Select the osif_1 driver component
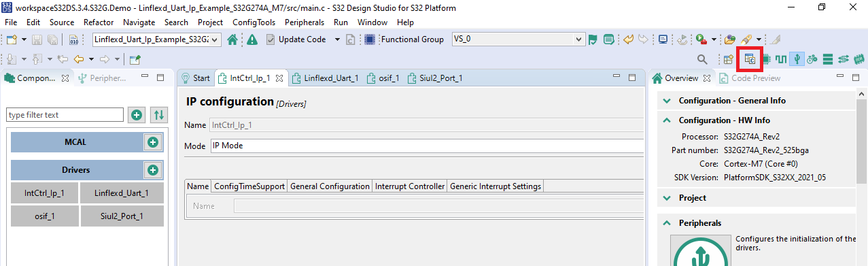 pos(44,216)
